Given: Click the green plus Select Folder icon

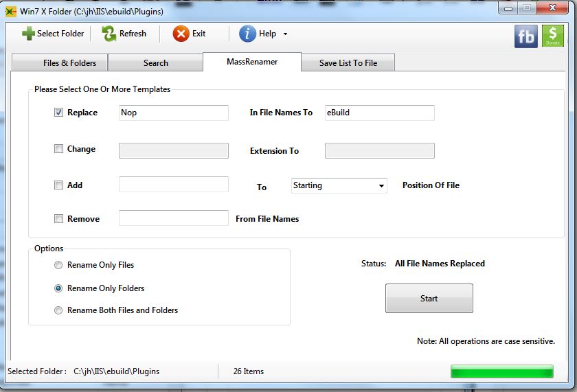Looking at the screenshot, I should coord(28,34).
